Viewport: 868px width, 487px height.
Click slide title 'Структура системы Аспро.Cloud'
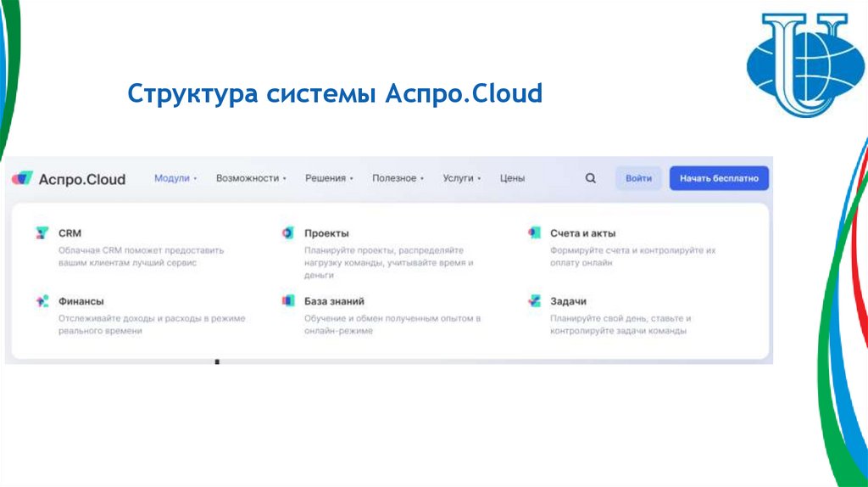[335, 93]
